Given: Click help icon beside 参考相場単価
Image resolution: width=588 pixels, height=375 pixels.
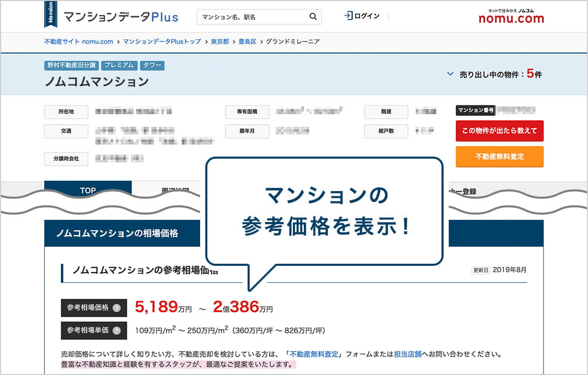Looking at the screenshot, I should [117, 331].
